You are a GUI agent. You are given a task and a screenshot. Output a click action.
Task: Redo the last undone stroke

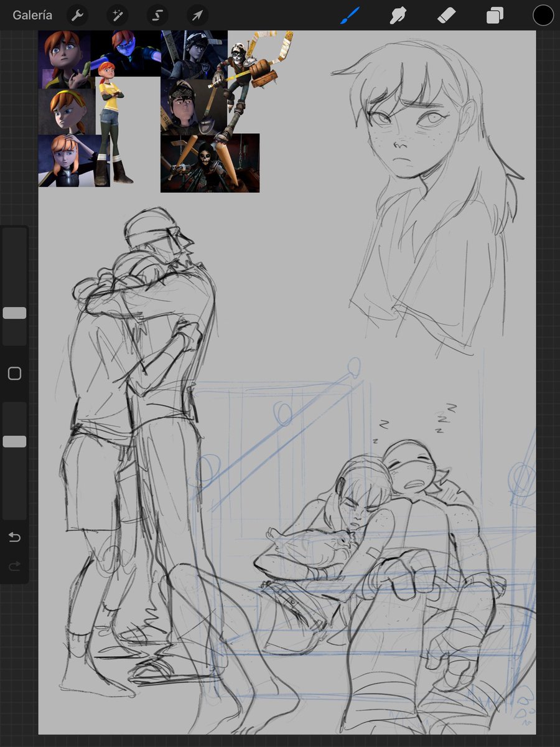14,566
